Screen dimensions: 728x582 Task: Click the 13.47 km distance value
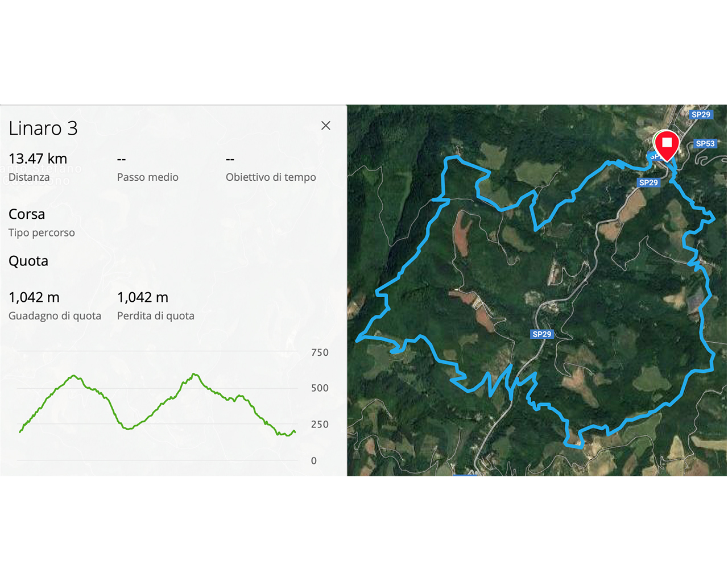(38, 159)
